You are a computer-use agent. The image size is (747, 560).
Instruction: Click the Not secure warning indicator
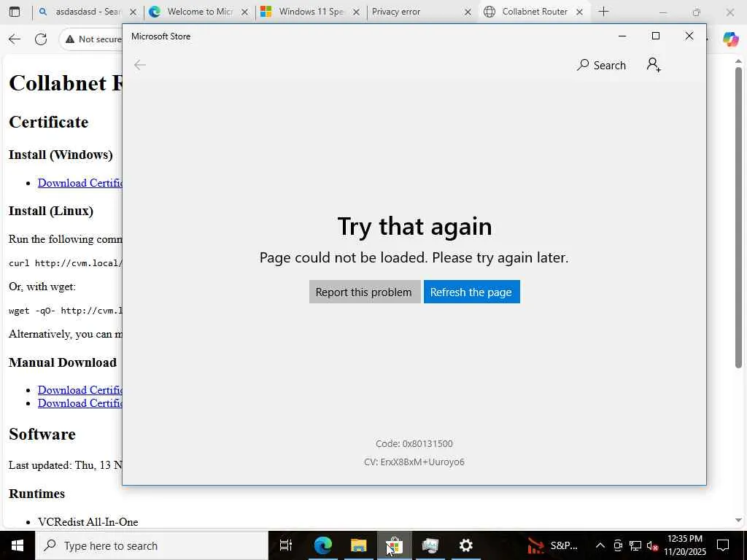93,39
